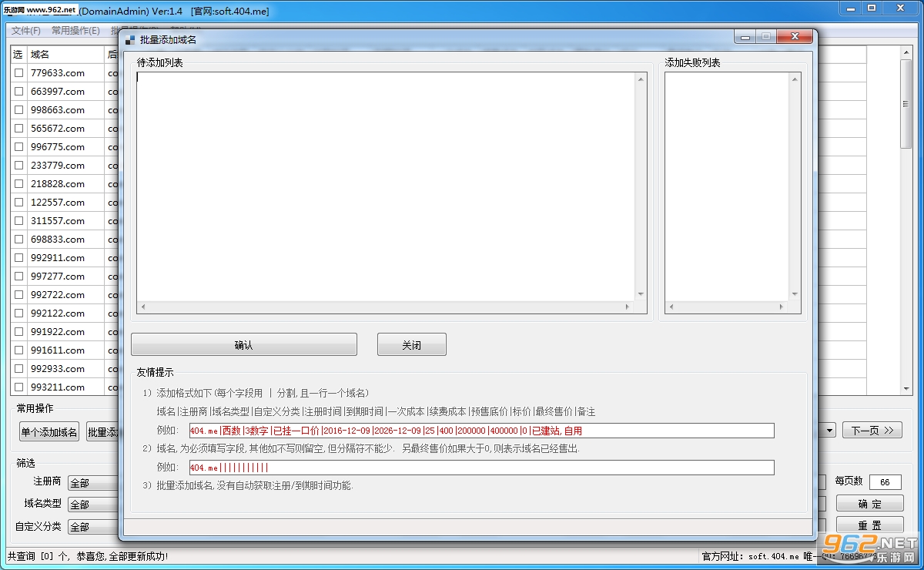The image size is (924, 570).
Task: Click right arrow of 添加失败列表 horizontal scrollbar
Action: coord(783,307)
